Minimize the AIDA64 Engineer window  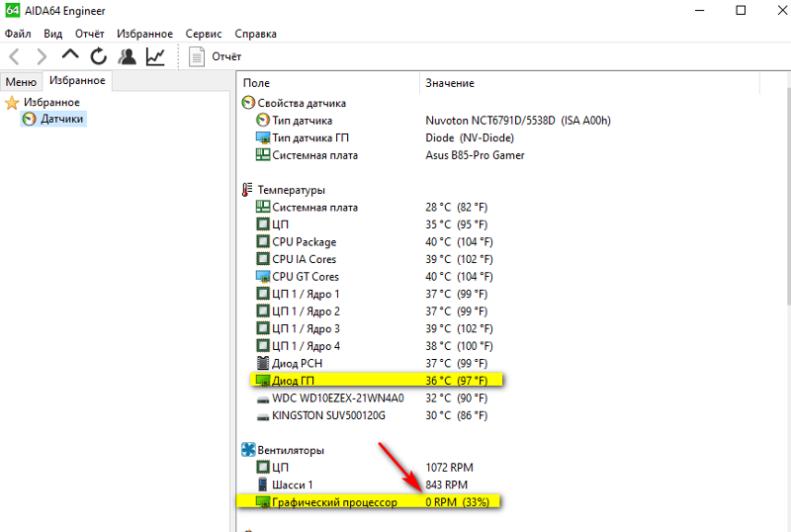(700, 10)
